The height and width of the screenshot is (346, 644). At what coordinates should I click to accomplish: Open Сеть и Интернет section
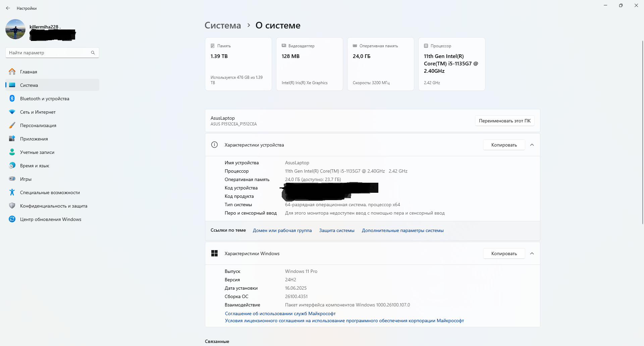[x=52, y=112]
